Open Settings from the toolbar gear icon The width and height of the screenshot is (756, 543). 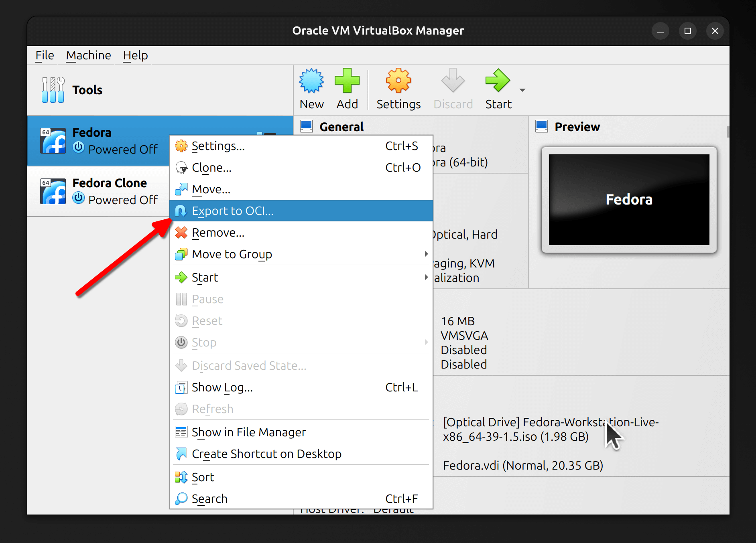click(398, 81)
